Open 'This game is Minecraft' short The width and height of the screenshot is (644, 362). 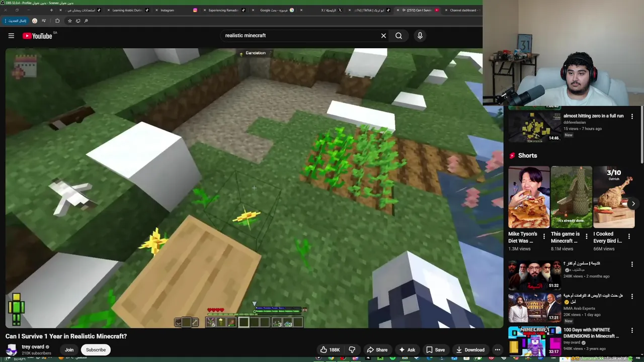[x=571, y=197]
